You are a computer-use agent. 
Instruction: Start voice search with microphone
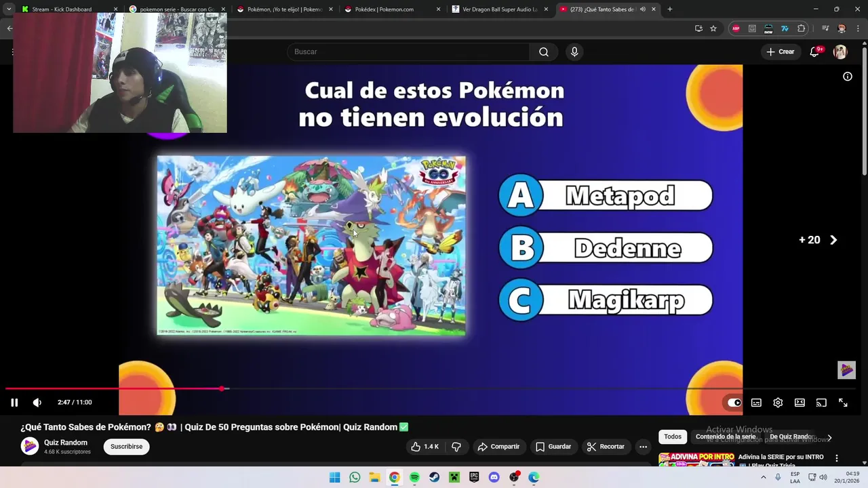pyautogui.click(x=574, y=52)
